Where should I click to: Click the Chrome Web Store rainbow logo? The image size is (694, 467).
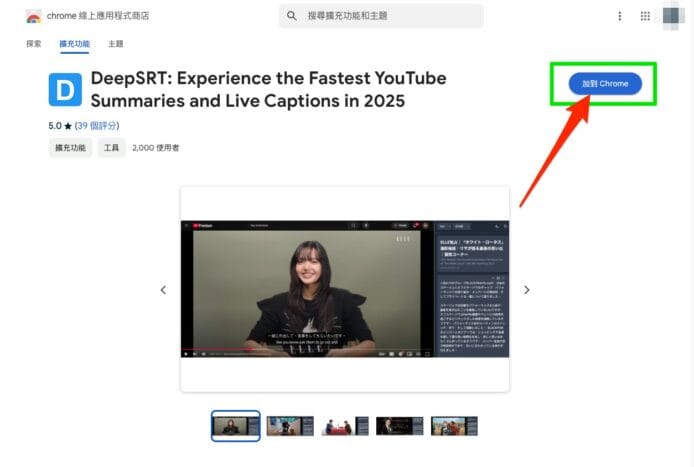33,16
